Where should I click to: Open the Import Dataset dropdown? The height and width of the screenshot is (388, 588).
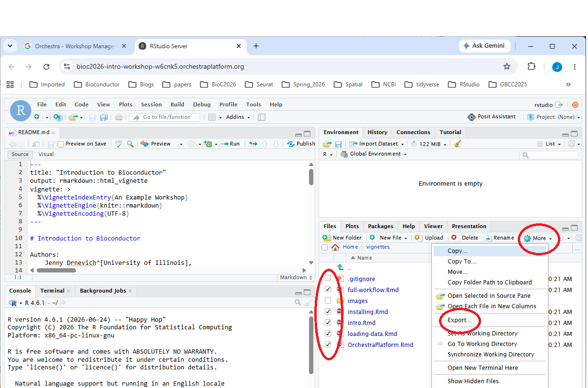[377, 144]
